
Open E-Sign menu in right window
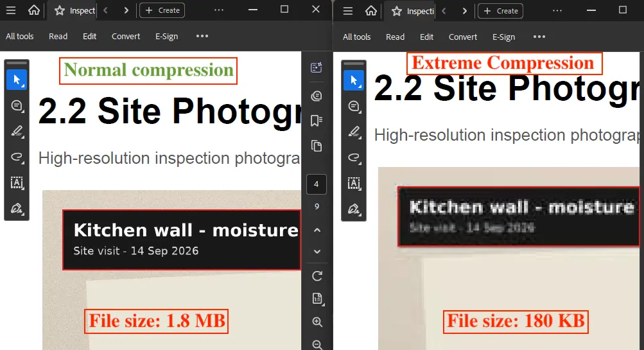coord(503,37)
